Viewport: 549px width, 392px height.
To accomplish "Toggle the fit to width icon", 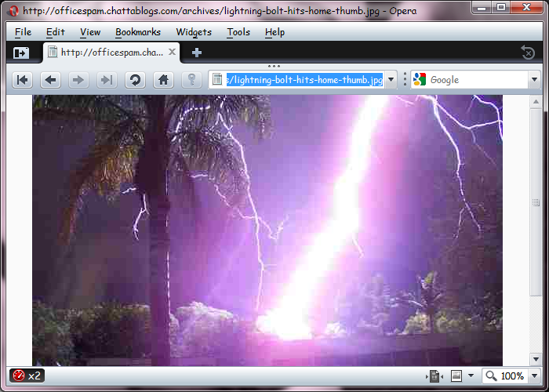I will pos(434,376).
